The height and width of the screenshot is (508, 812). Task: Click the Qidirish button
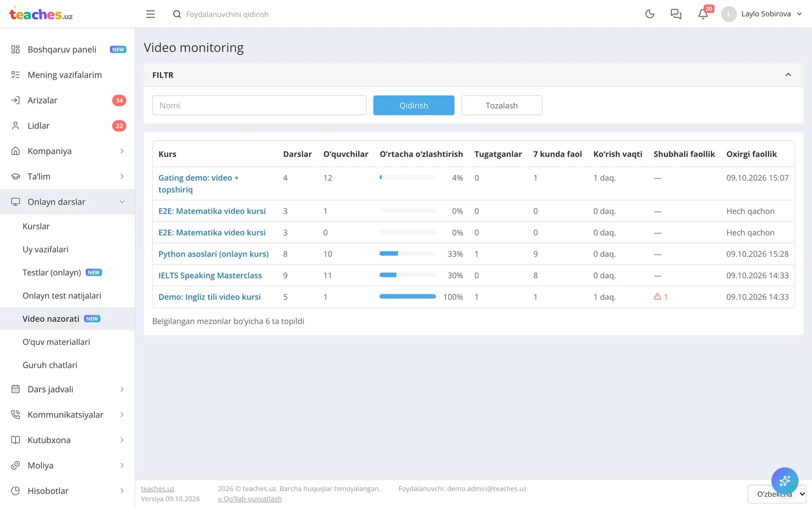pos(414,105)
